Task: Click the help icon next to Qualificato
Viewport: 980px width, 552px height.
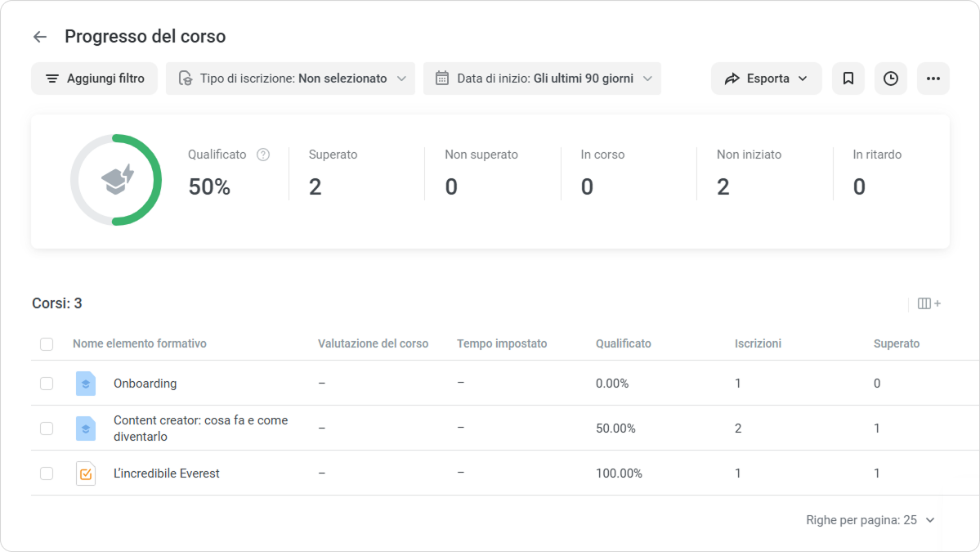Action: point(263,155)
